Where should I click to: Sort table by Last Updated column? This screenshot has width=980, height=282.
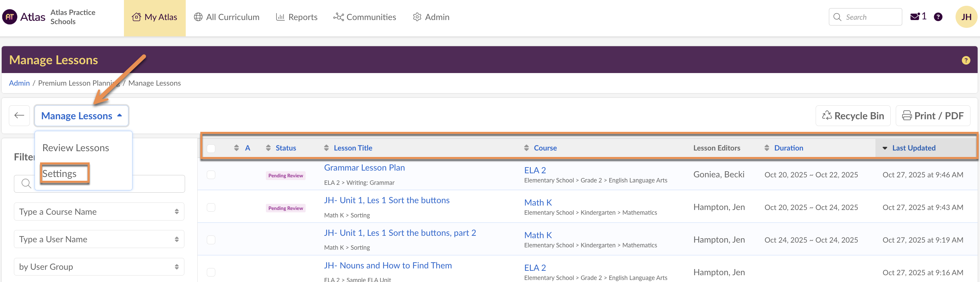[913, 148]
